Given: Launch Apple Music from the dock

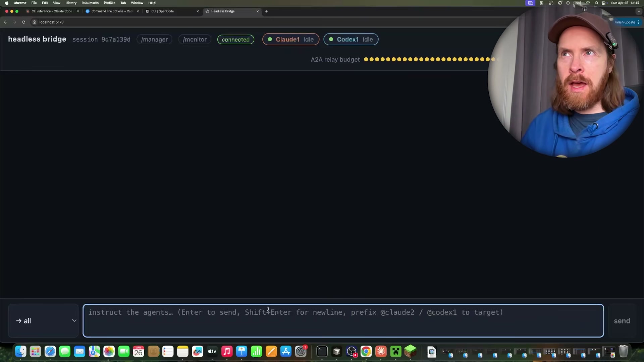Looking at the screenshot, I should click(227, 352).
